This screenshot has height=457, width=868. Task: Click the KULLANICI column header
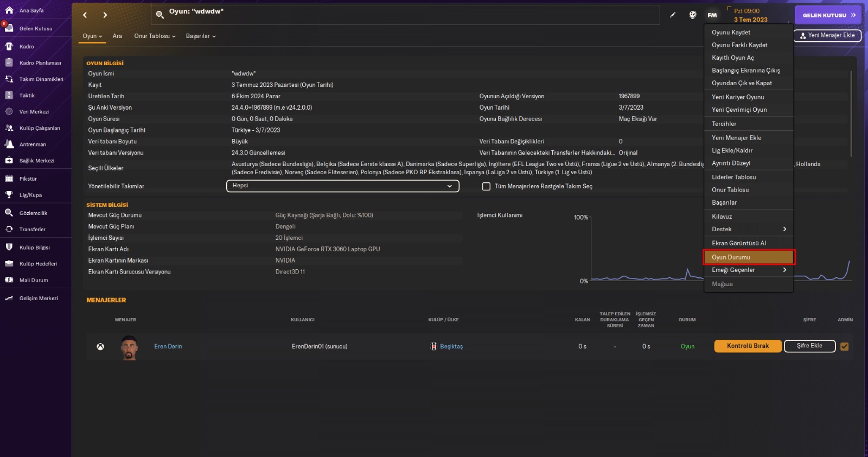click(x=303, y=320)
